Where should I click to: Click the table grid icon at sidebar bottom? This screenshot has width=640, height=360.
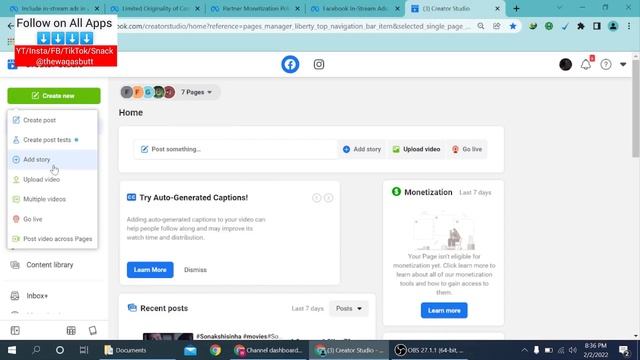click(71, 331)
